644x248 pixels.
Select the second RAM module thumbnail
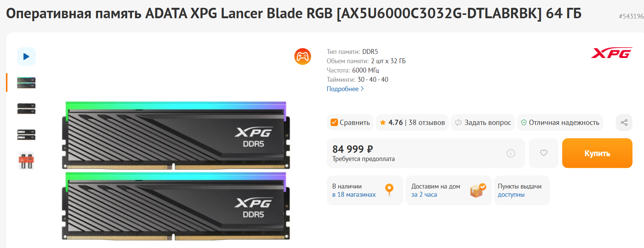[26, 109]
